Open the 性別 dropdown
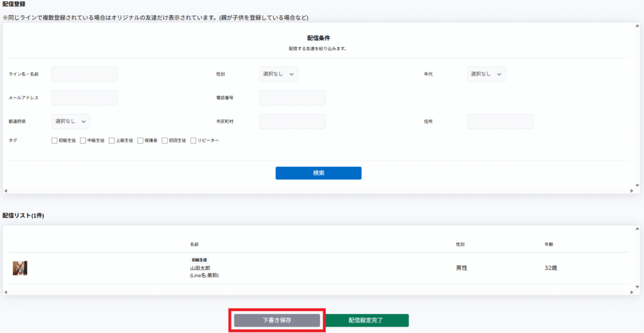Viewport: 644px width, 333px height. pos(278,74)
